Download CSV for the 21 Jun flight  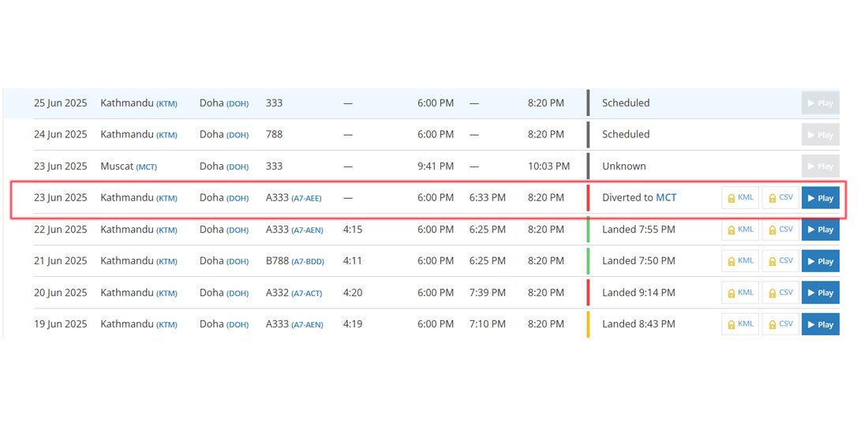780,260
